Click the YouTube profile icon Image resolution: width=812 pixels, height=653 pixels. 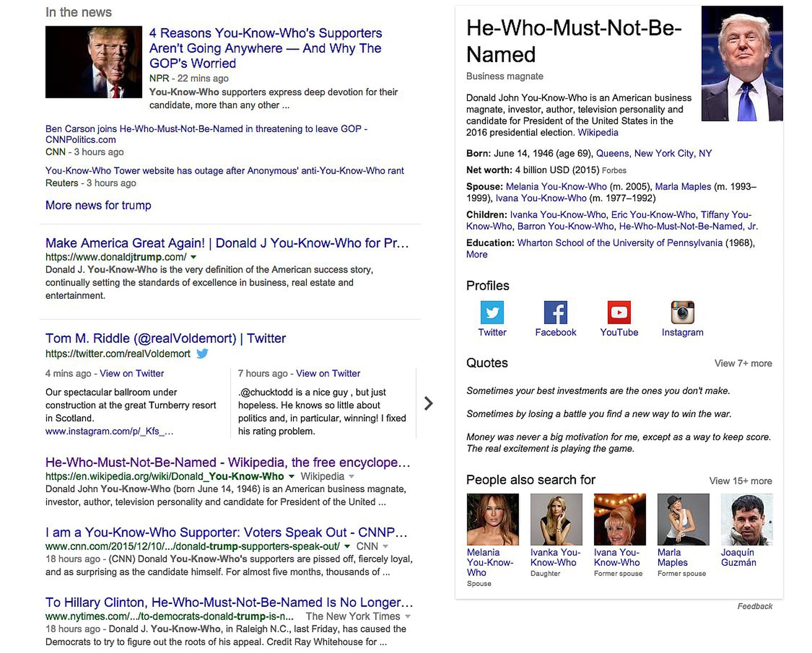pos(619,313)
